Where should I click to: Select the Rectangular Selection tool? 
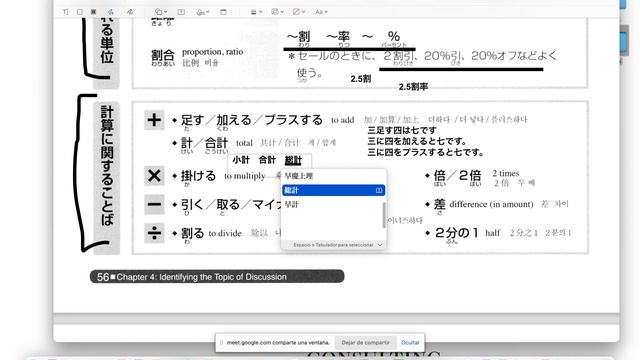[80, 12]
